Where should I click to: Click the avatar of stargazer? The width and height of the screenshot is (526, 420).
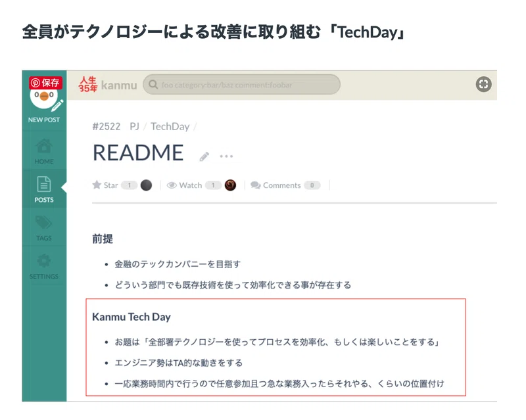tap(146, 185)
